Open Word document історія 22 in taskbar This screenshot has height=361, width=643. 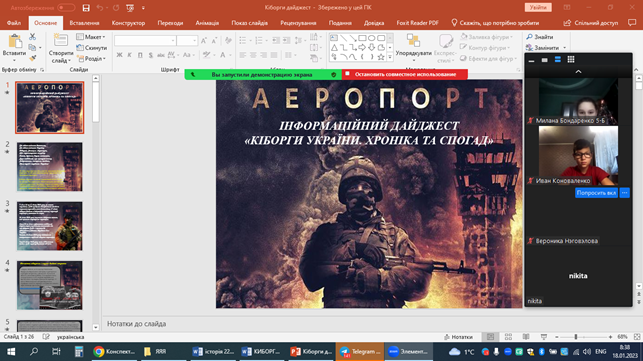(x=213, y=352)
